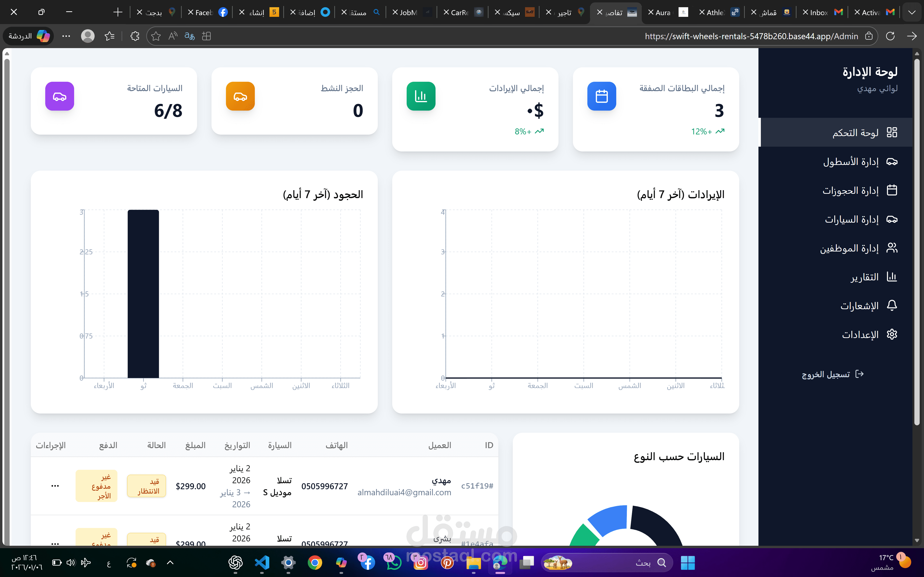Click the pending status badge on first booking
Screen dimensions: 924x577
tap(147, 486)
